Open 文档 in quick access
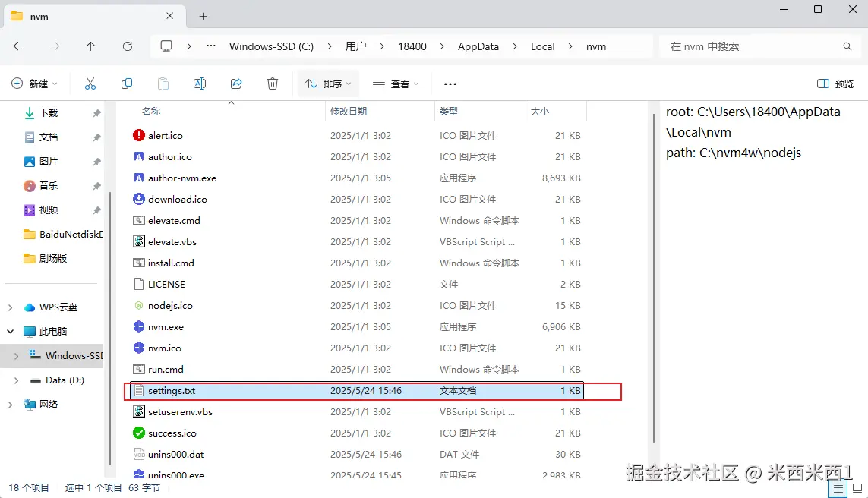 click(x=49, y=137)
